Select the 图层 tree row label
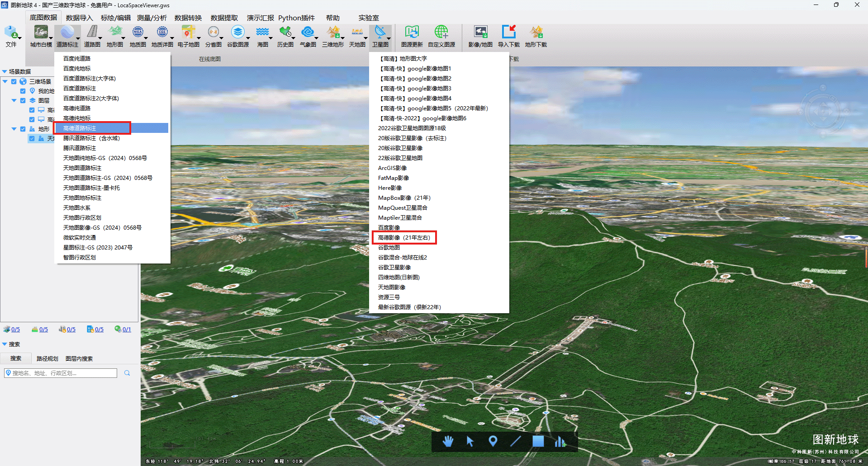This screenshot has width=868, height=466. pos(44,101)
